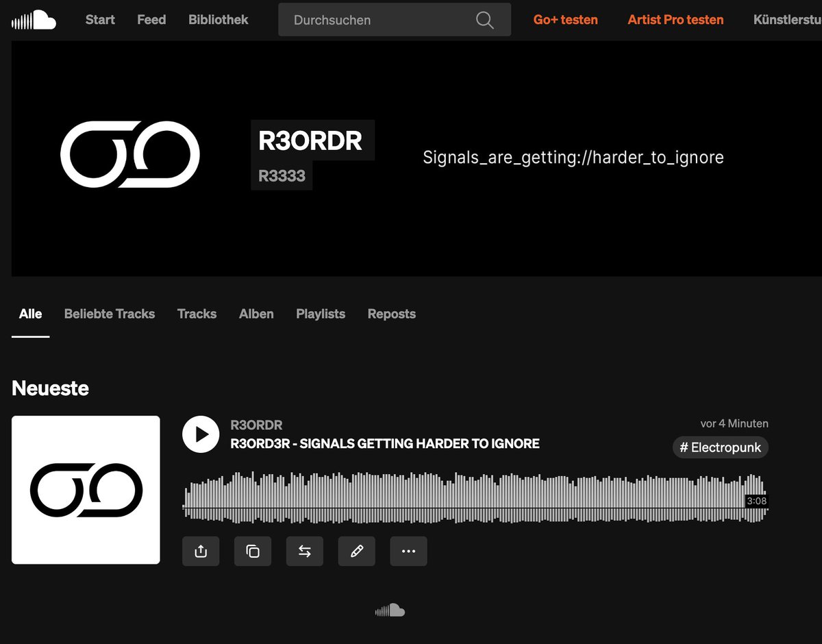The image size is (822, 644).
Task: Click the # Electropunk genre tag
Action: 721,447
